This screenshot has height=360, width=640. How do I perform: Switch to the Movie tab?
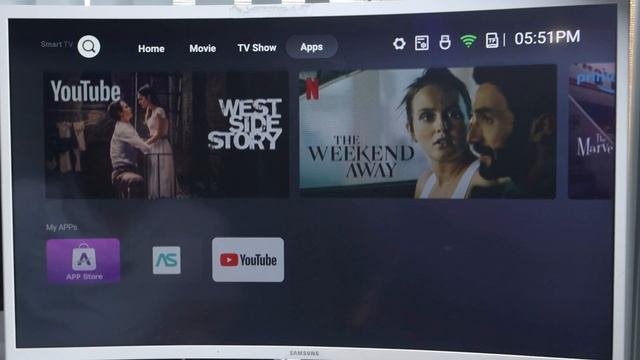pyautogui.click(x=202, y=48)
